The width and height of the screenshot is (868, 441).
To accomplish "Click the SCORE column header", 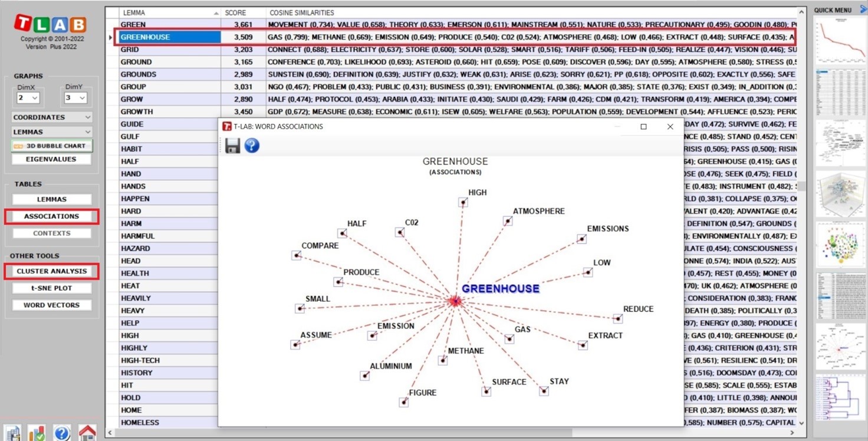I will [x=242, y=12].
